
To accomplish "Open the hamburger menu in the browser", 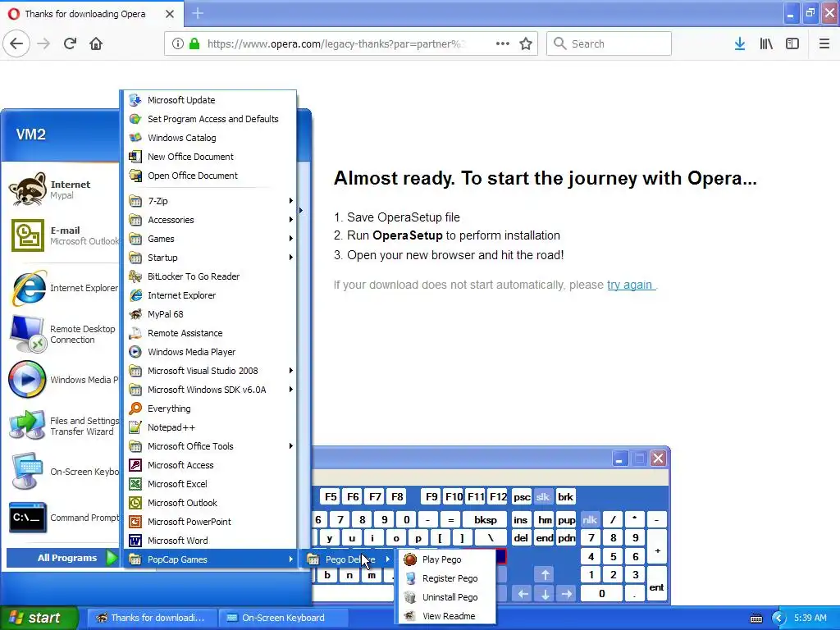I will point(824,43).
